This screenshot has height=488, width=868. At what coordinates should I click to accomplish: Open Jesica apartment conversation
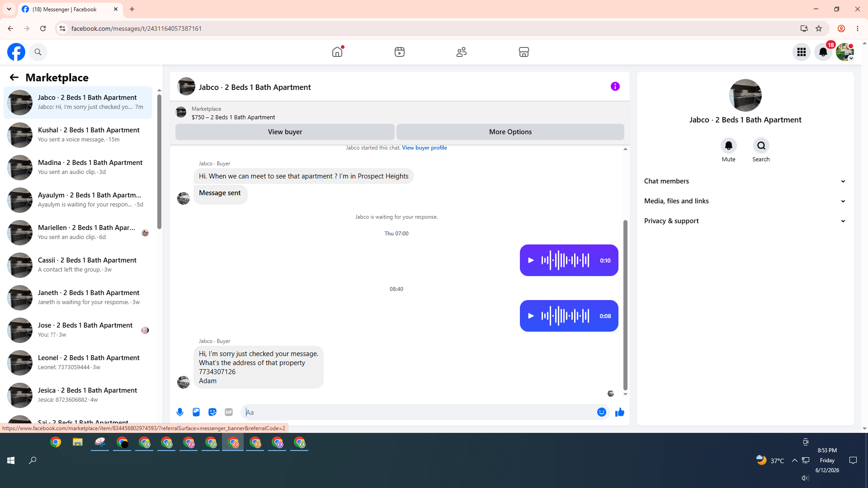(x=78, y=395)
